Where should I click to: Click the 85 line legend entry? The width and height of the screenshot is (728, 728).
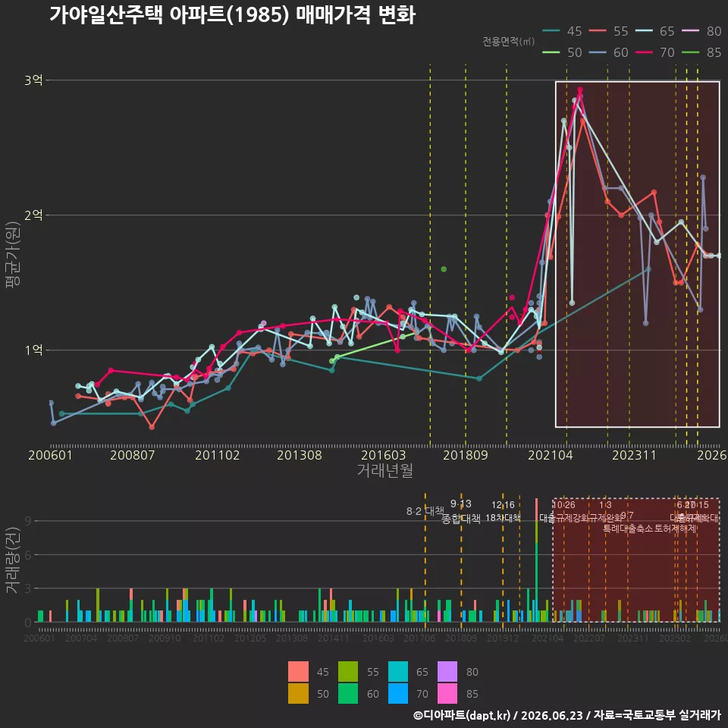[x=701, y=52]
